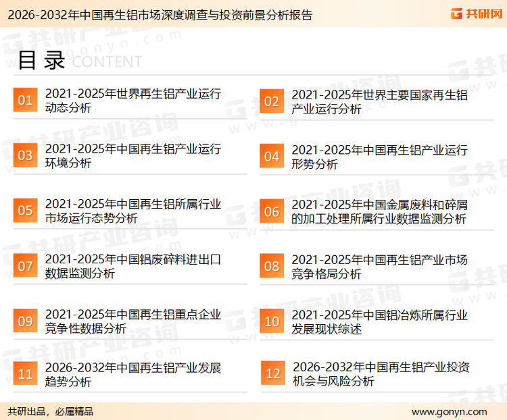Screen dimensions: 507x420
Task: Click the orange 08 chapter number badge
Action: (272, 266)
